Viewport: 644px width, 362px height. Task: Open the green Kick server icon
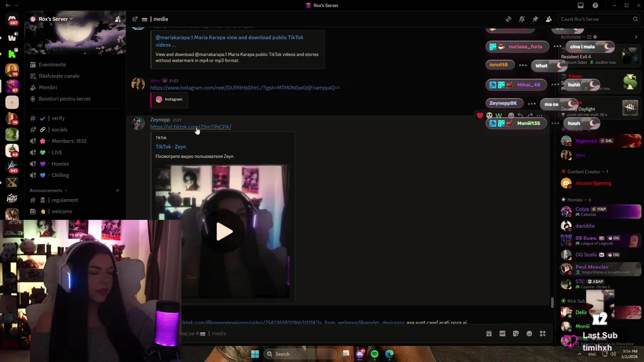12,53
